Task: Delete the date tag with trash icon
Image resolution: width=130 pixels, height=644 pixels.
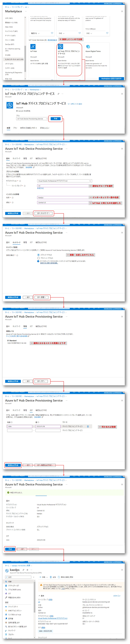Action: click(88, 427)
